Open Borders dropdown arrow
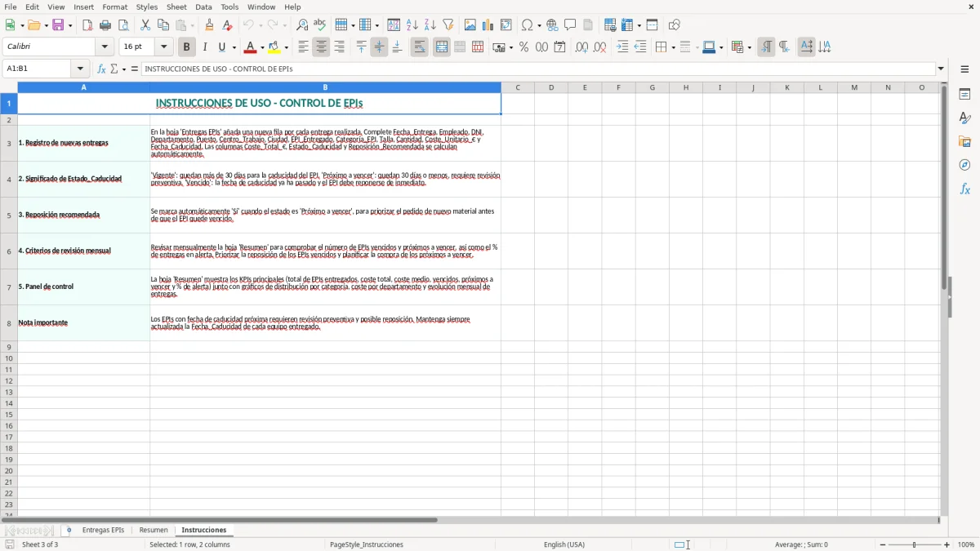This screenshot has height=551, width=980. [672, 47]
